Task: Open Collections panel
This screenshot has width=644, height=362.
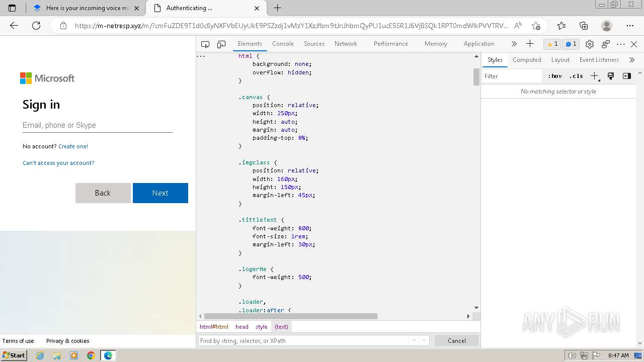Action: click(x=584, y=26)
